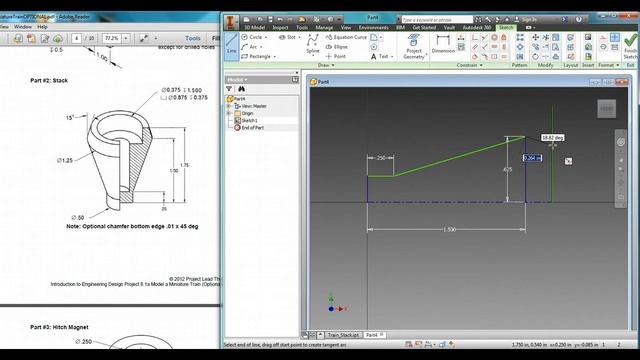Select the Offset tool in Modify panel
Image resolution: width=640 pixels, height=360 pixels.
pyautogui.click(x=556, y=57)
